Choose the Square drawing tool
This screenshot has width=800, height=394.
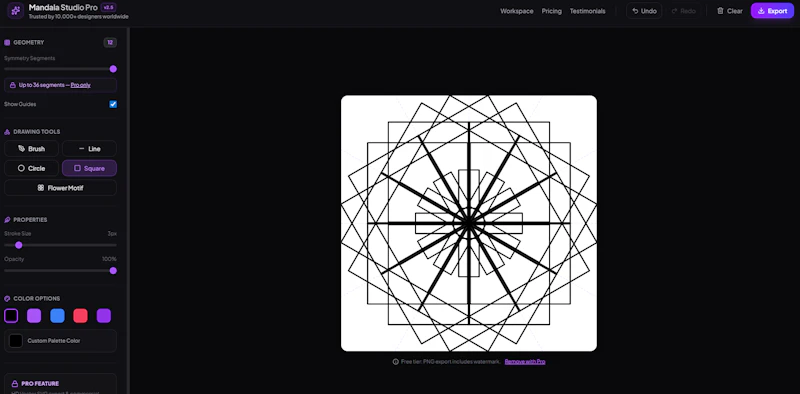[89, 168]
